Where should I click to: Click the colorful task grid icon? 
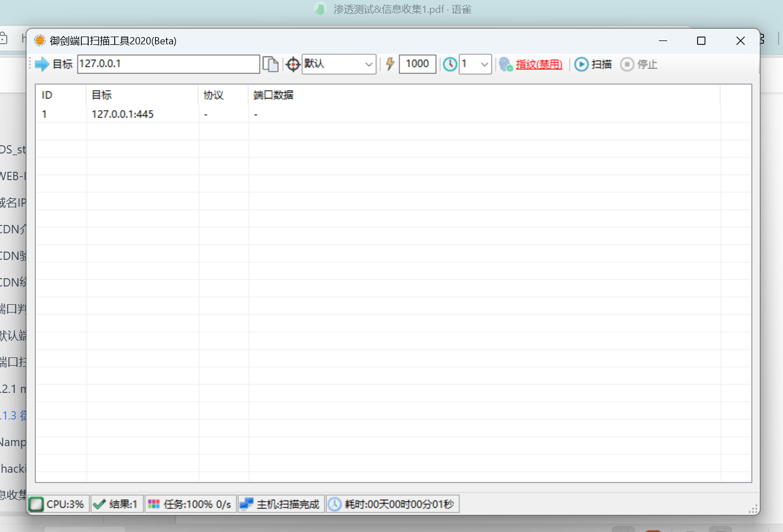(x=153, y=504)
